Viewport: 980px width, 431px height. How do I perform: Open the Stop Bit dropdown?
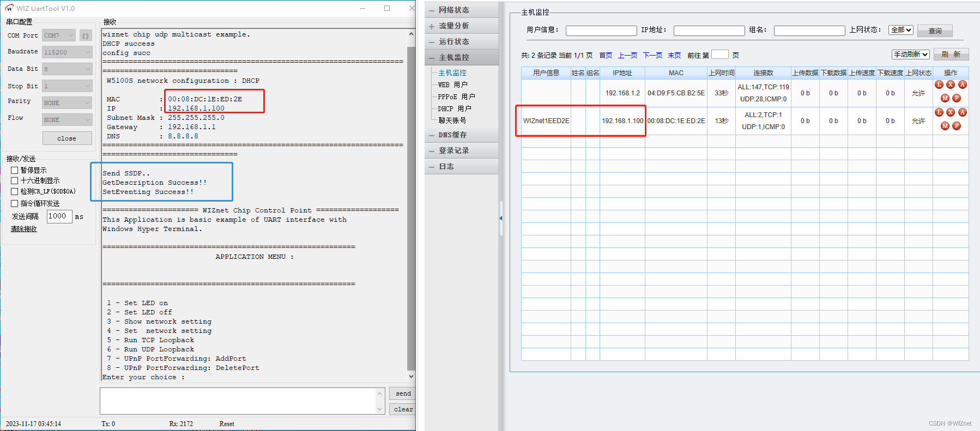point(67,86)
